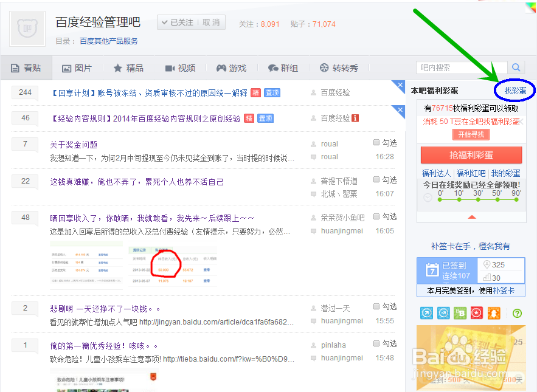Screen dimensions: 537x392
Task: Click the author icon beside 菩提下悟道
Action: [313, 181]
